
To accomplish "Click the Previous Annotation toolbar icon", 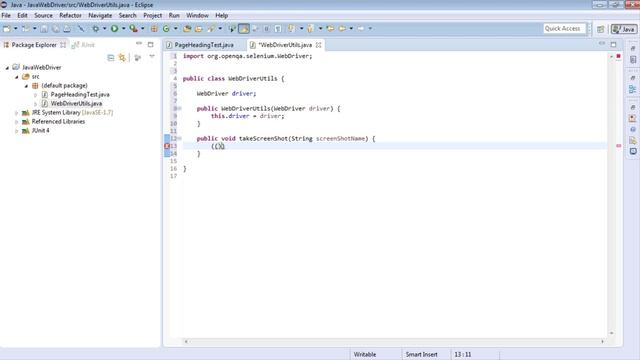I will tap(311, 29).
